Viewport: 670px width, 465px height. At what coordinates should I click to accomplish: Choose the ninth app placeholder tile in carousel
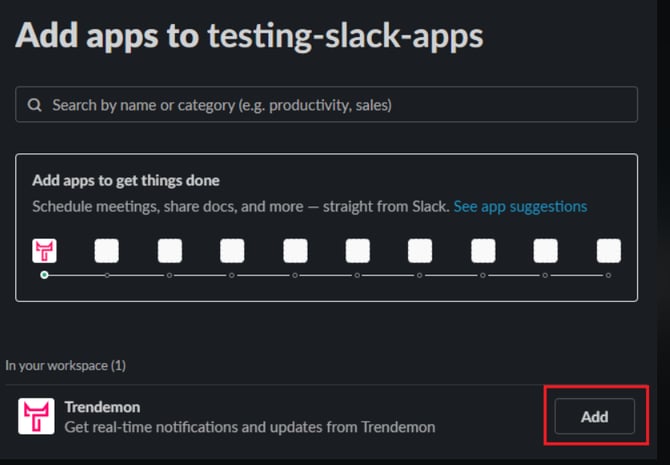(x=546, y=251)
